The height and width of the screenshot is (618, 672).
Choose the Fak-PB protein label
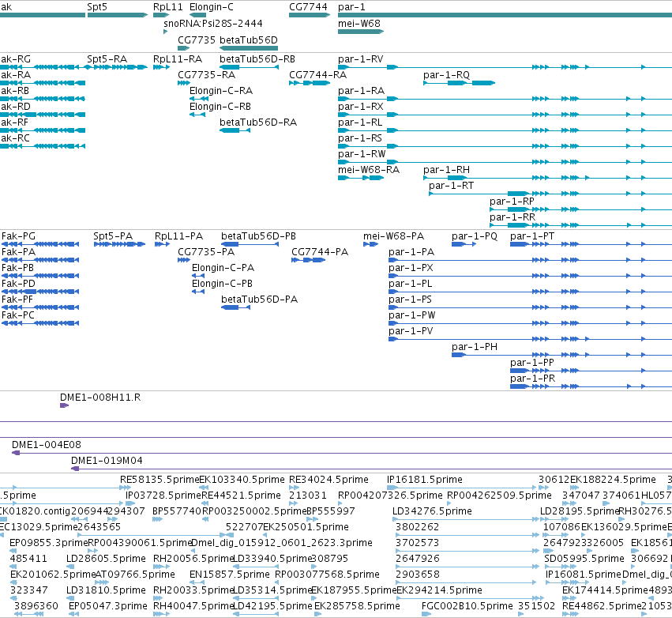pos(17,269)
